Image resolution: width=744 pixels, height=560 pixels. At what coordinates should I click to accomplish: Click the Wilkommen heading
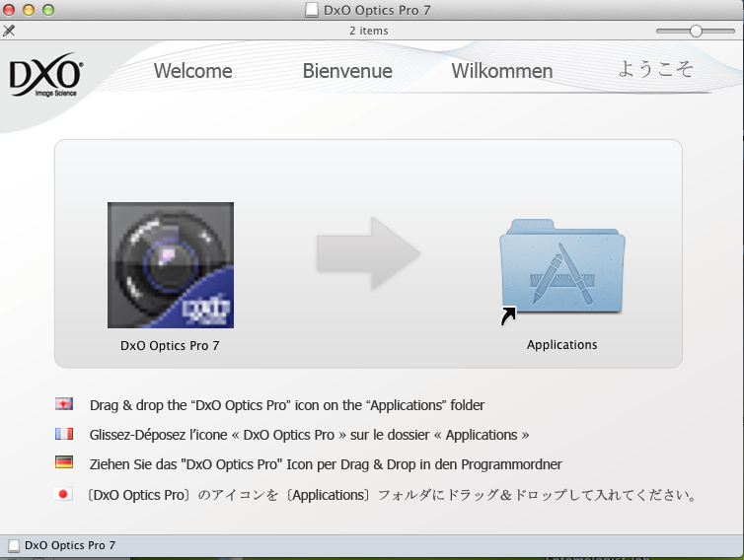click(502, 71)
